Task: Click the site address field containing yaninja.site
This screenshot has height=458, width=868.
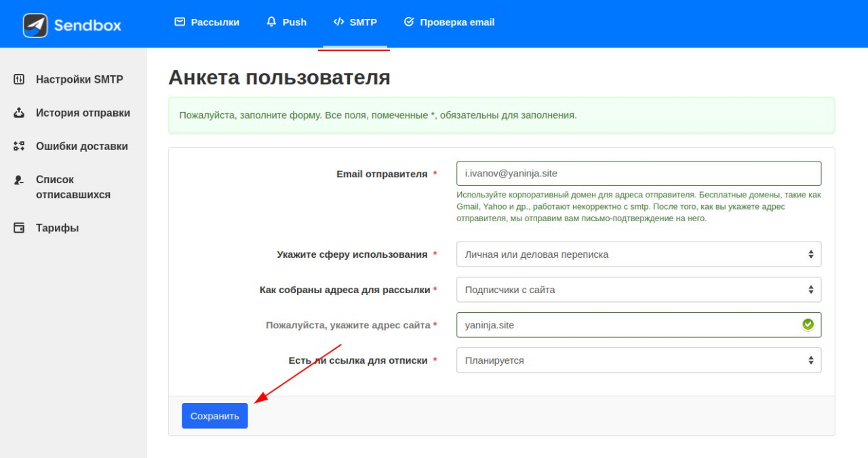Action: click(639, 325)
